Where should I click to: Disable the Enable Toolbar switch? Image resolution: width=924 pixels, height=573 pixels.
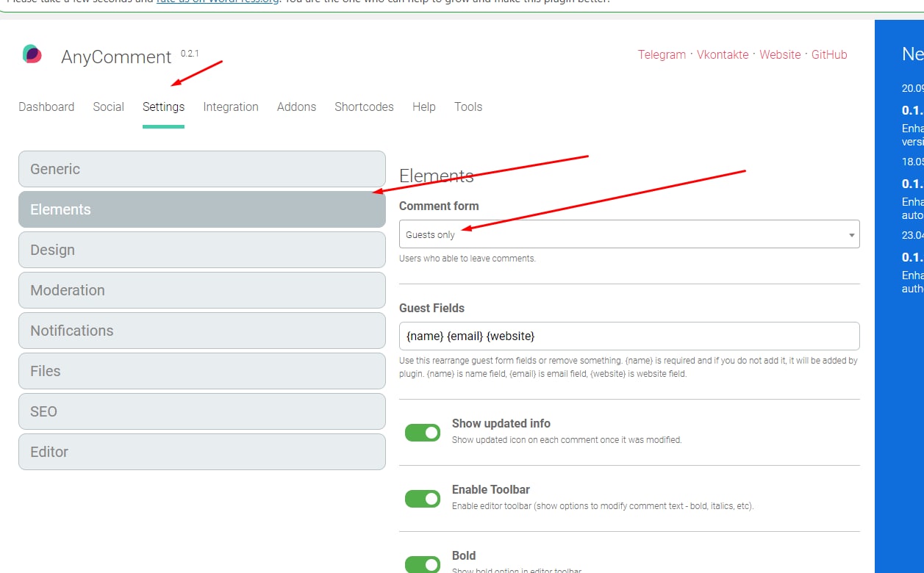423,498
